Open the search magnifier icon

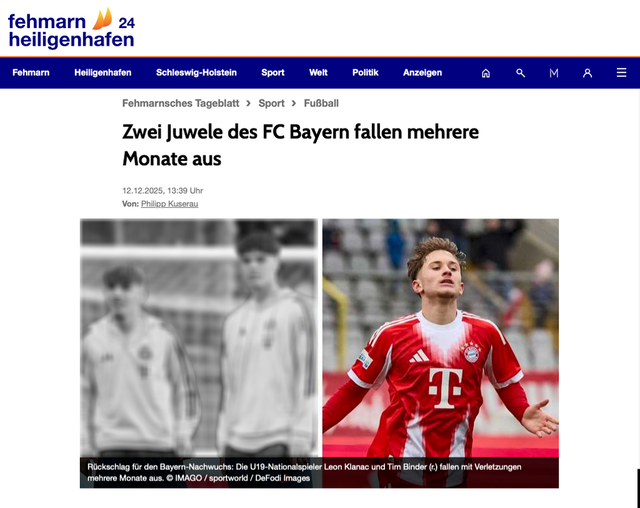coord(520,73)
